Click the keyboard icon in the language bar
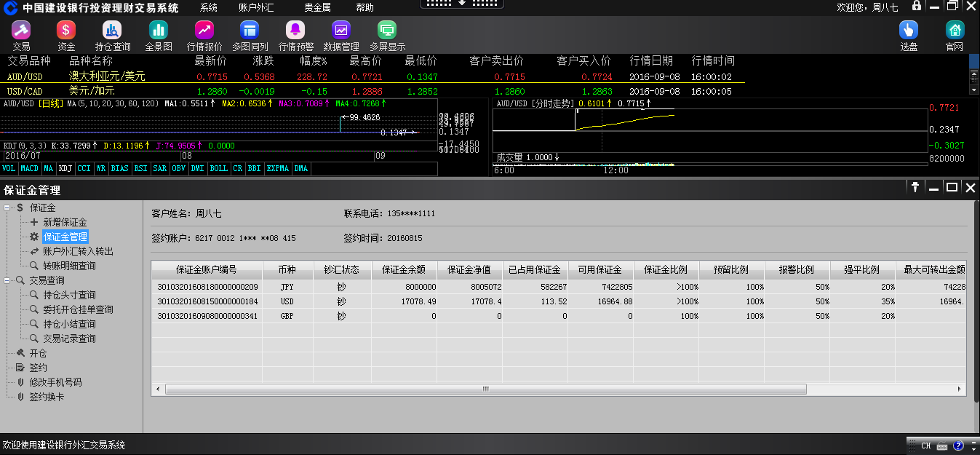 tap(942, 446)
